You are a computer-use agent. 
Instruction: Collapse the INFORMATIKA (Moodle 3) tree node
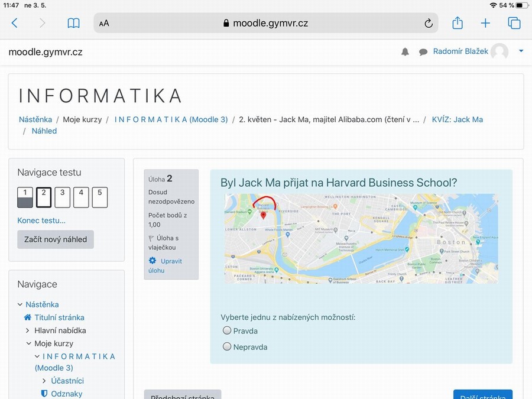coord(37,356)
